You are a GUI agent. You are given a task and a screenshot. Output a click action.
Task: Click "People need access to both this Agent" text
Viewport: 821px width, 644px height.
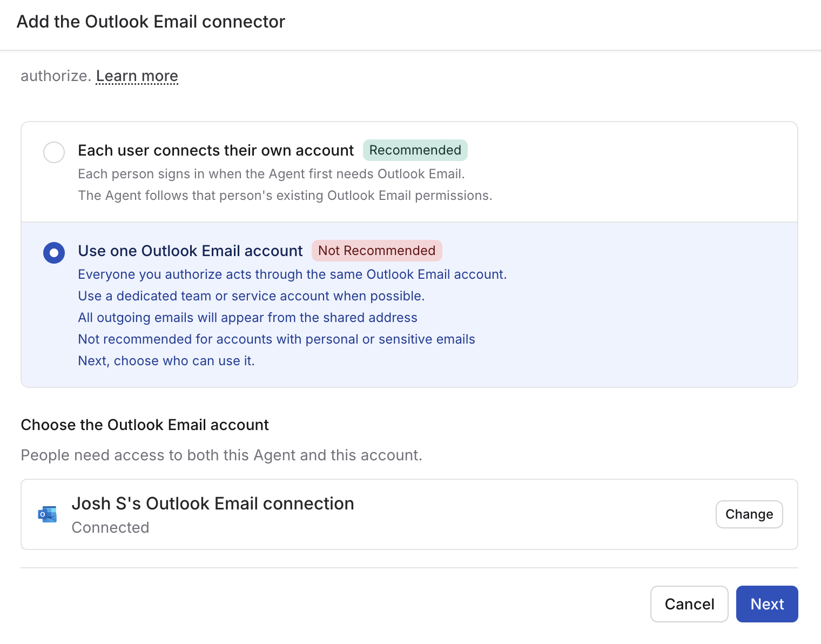pos(221,455)
